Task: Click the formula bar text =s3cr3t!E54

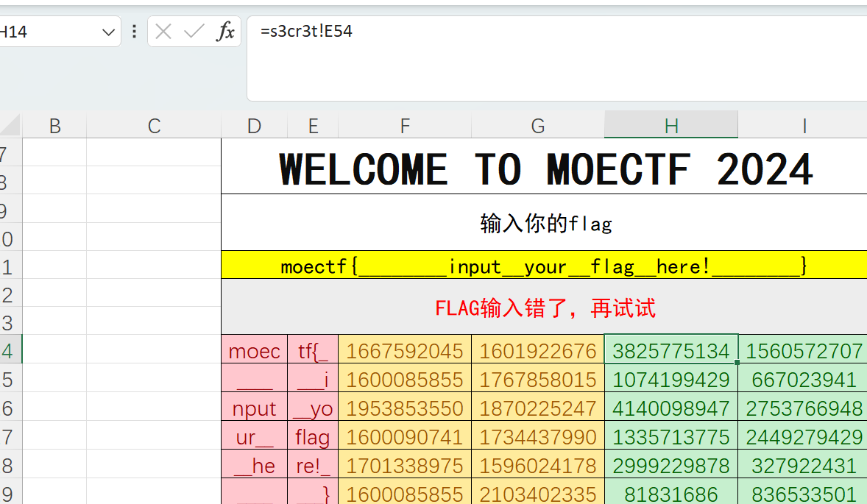Action: point(306,32)
